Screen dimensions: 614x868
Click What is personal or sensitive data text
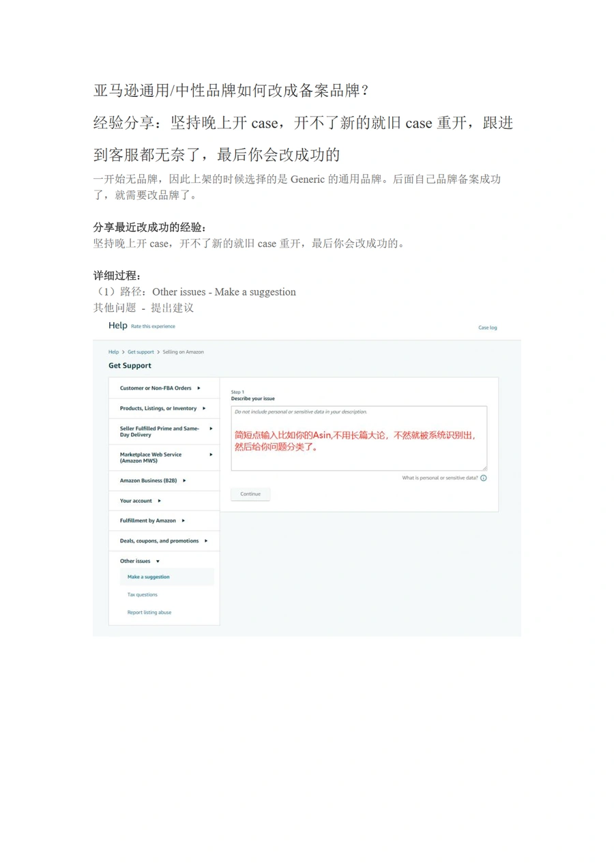click(440, 478)
